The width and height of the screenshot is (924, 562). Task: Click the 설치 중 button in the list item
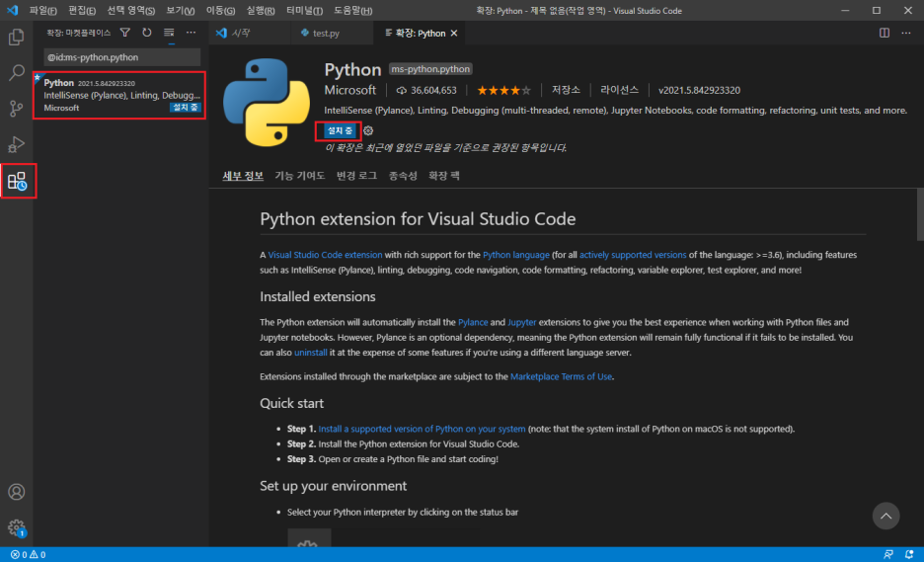coord(186,108)
